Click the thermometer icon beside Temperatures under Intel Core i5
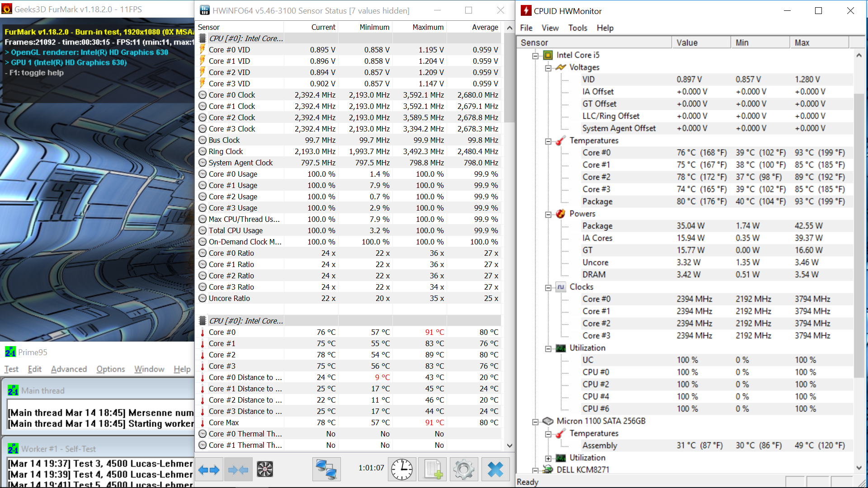This screenshot has height=488, width=868. 561,141
